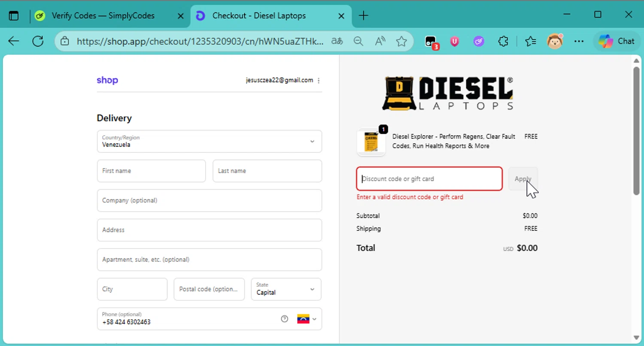
Task: Focus the Last name field
Action: point(267,171)
